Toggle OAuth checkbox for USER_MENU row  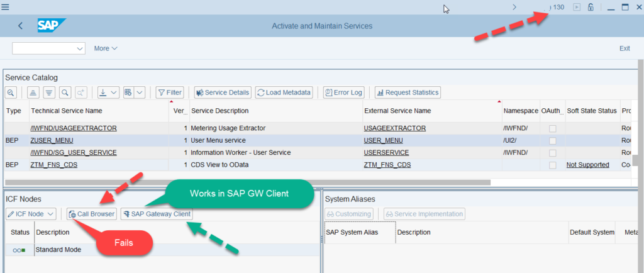[553, 141]
